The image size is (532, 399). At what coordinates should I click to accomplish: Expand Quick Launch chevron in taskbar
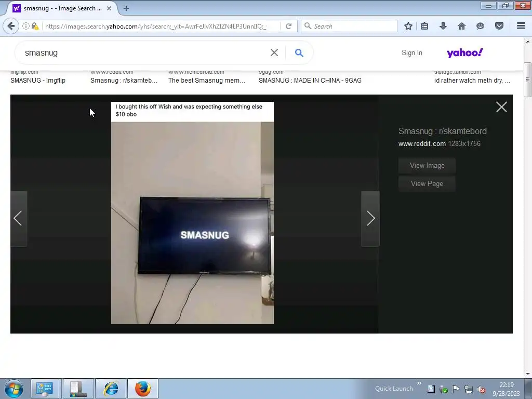click(x=419, y=383)
